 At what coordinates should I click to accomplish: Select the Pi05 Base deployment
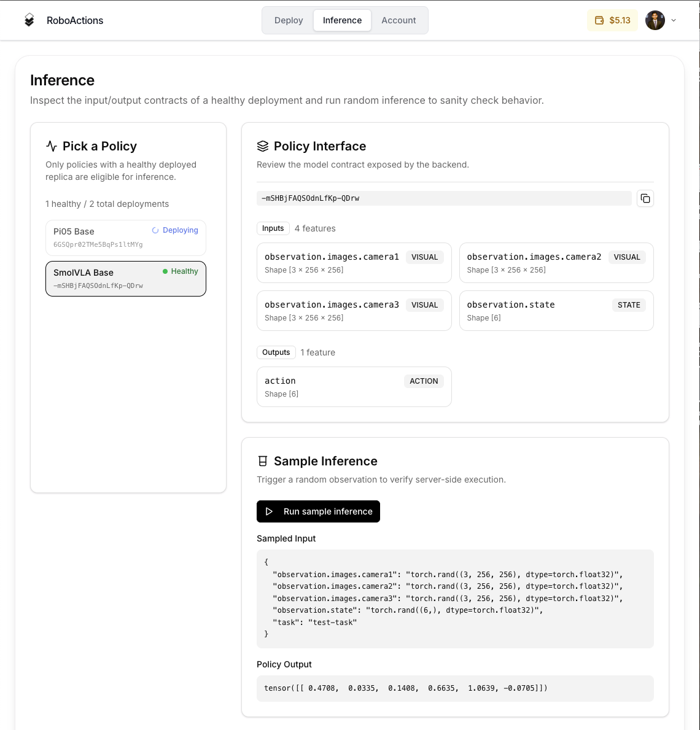(125, 238)
